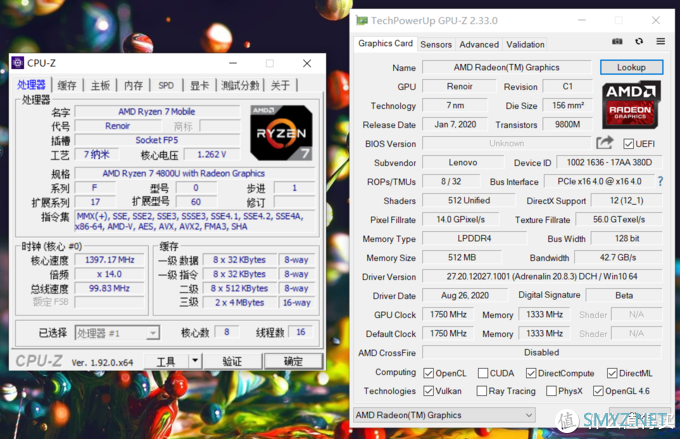Switch to the Validation tab in GPU-Z
Viewport: 680px width, 439px height.
[525, 44]
